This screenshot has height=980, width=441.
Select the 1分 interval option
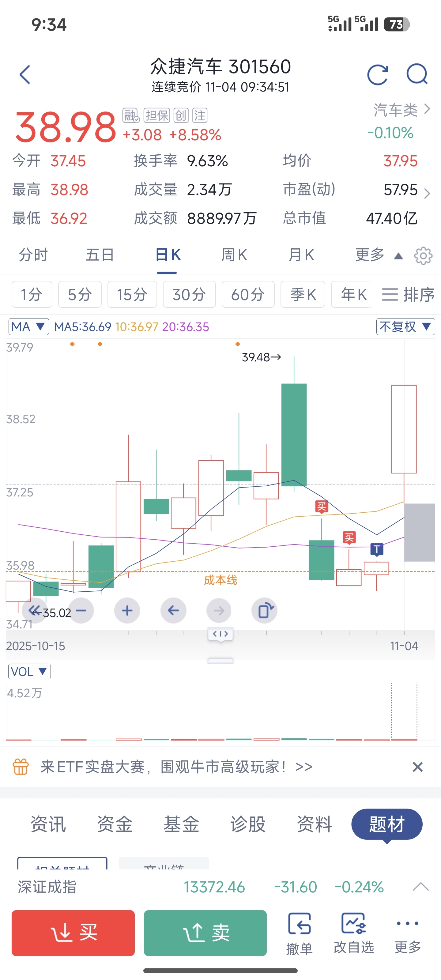32,294
